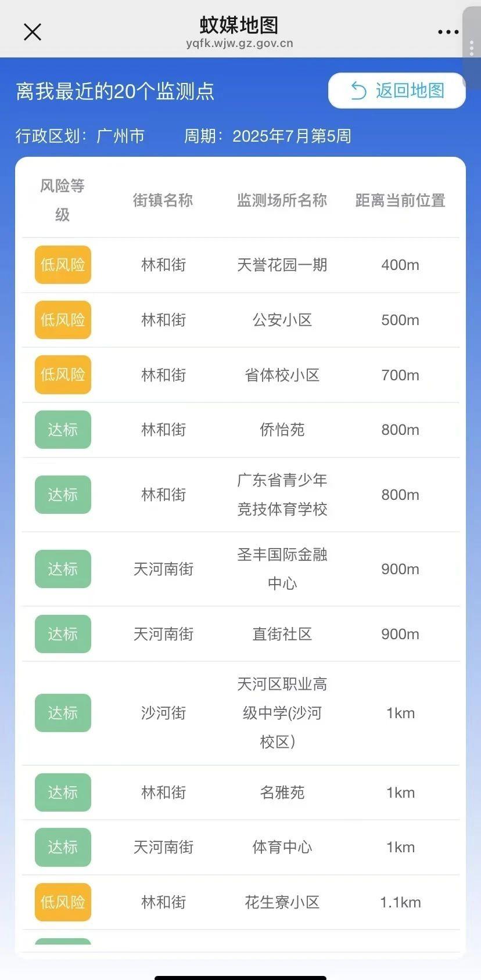Select the 体育中心 monitoring site
The image size is (481, 980).
click(282, 847)
